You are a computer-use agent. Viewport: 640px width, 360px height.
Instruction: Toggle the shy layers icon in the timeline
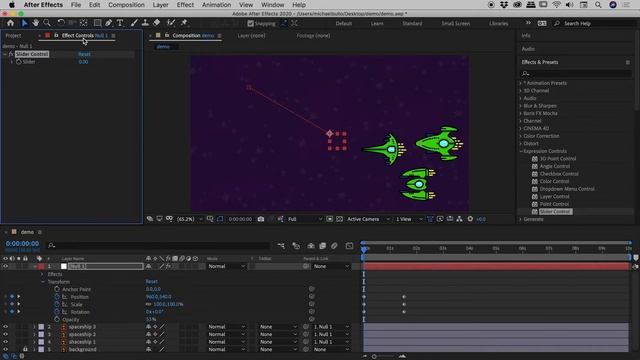311,246
